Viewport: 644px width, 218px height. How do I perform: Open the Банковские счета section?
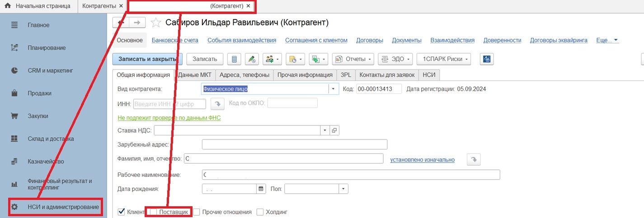pyautogui.click(x=175, y=40)
